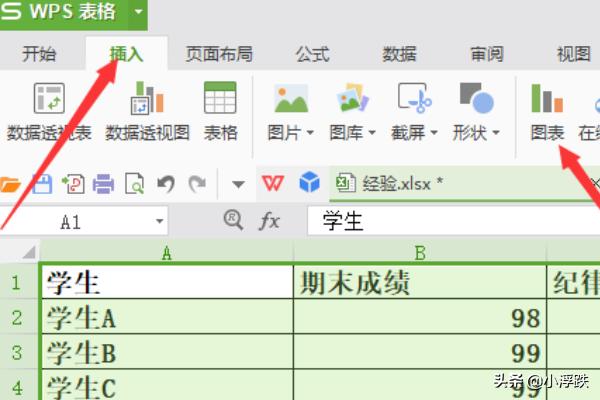Click cell A1 containing 学生

[166, 282]
